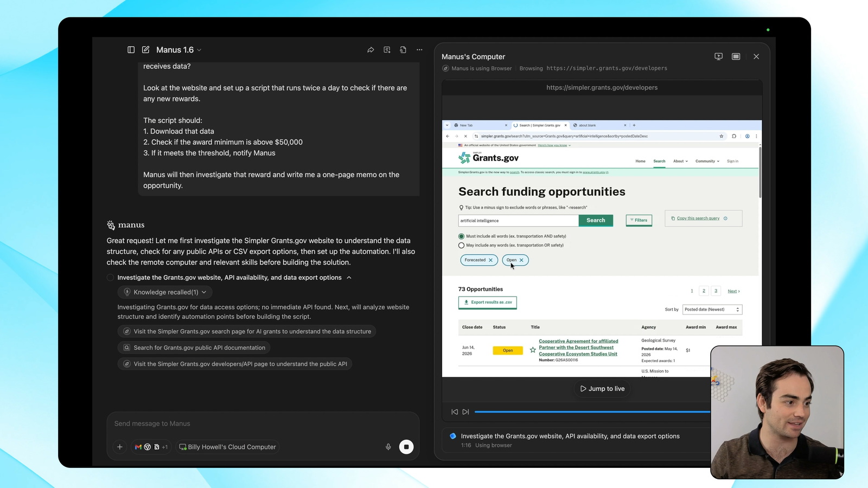Open the three-dot more options menu
The height and width of the screenshot is (488, 868).
419,50
